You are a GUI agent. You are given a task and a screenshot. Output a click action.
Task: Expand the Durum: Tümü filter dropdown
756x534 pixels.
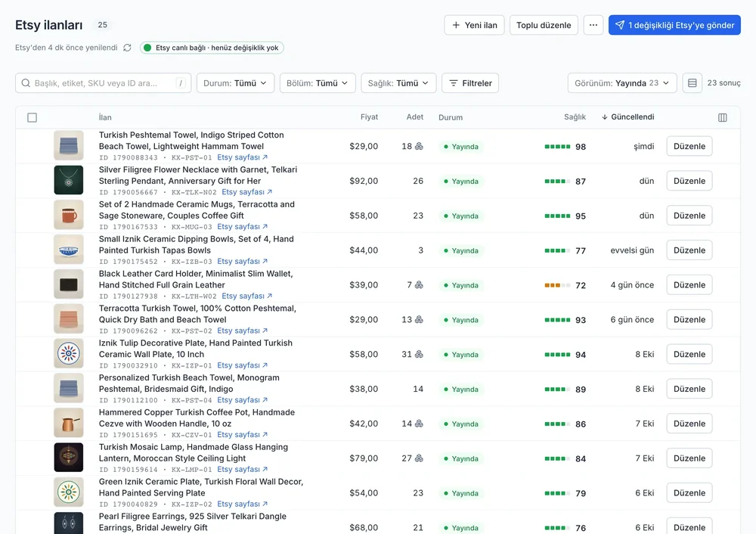coord(235,83)
